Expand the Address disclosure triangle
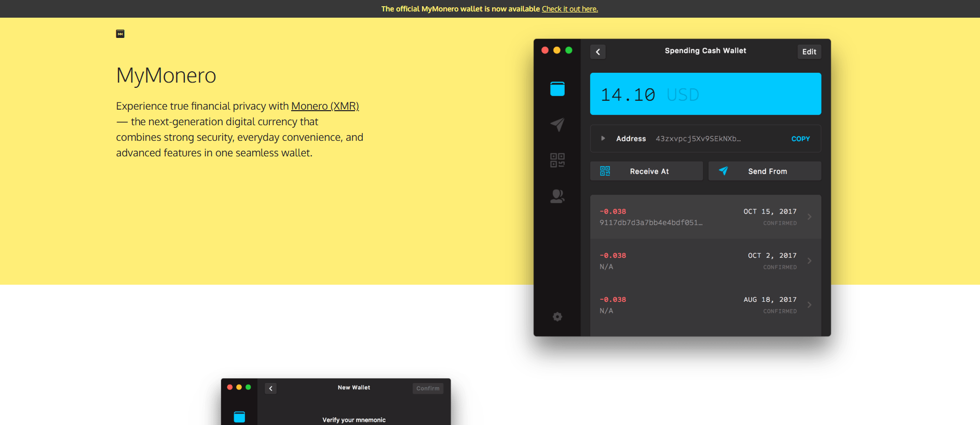The width and height of the screenshot is (980, 425). pyautogui.click(x=603, y=138)
